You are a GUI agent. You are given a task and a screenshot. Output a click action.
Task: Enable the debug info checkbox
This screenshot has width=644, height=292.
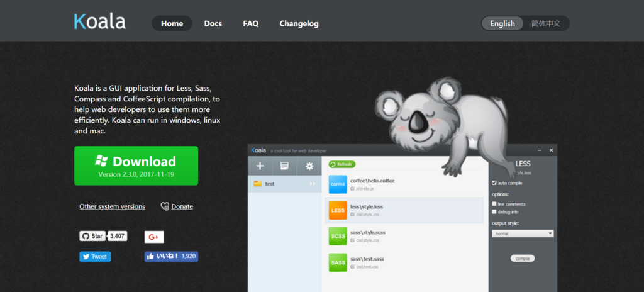tap(494, 212)
